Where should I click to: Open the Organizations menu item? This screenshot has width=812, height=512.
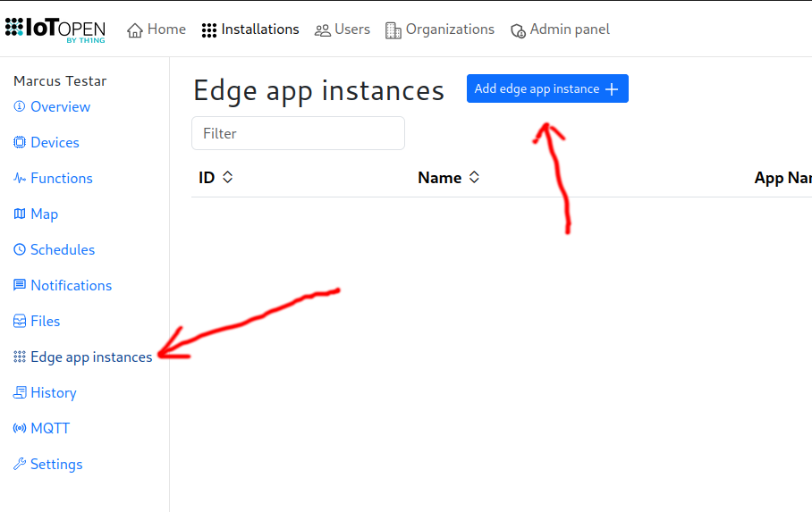pos(440,29)
